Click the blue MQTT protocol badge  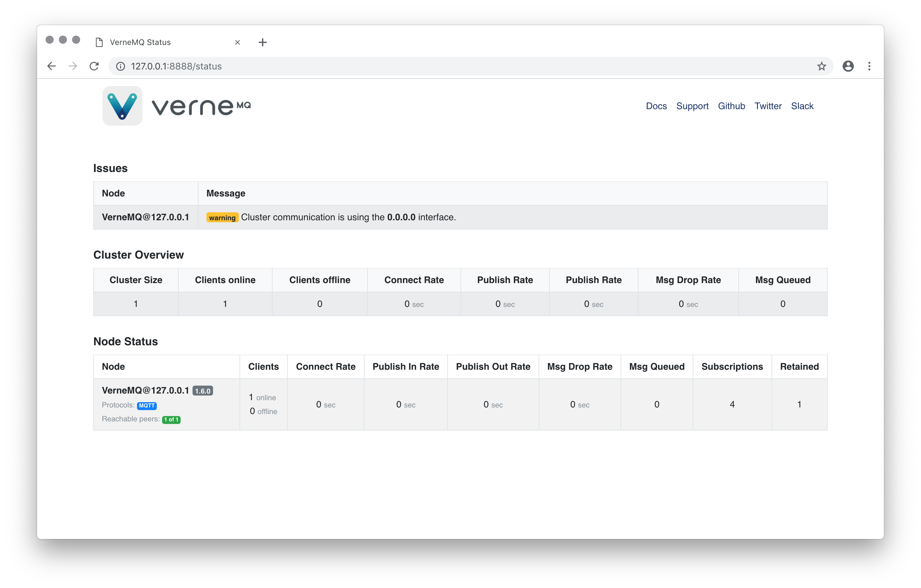coord(147,406)
